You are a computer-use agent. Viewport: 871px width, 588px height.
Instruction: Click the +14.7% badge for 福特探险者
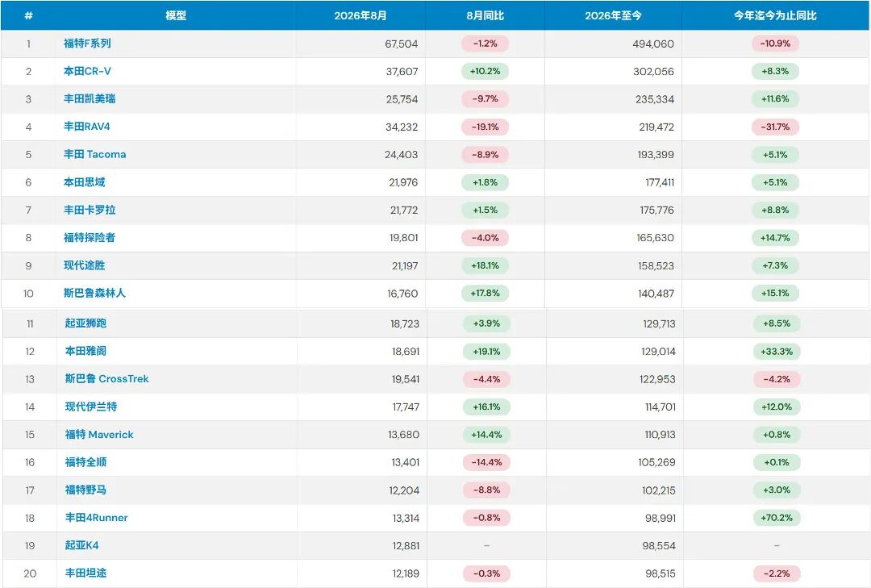(775, 238)
